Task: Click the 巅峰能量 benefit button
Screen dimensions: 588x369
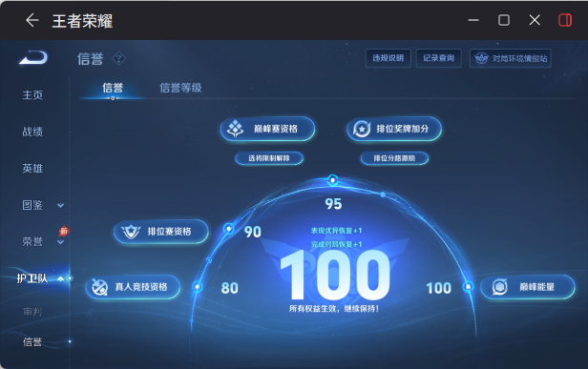Action: 528,287
